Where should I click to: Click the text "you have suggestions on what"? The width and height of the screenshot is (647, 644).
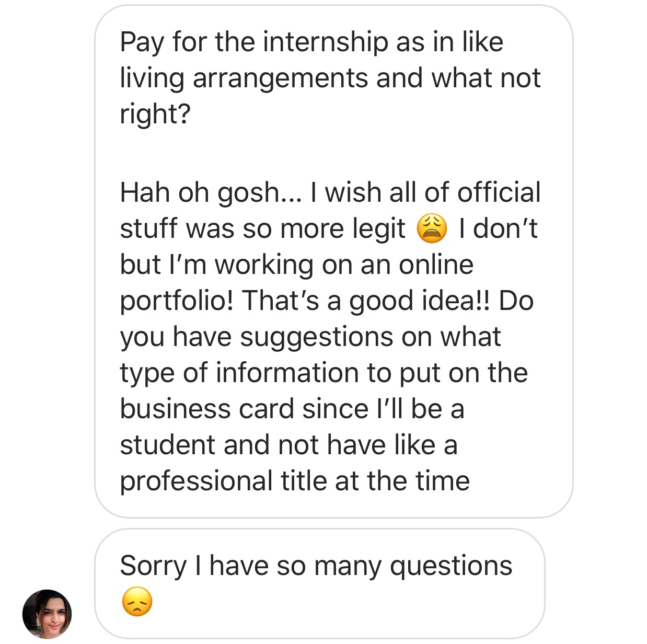tap(310, 337)
